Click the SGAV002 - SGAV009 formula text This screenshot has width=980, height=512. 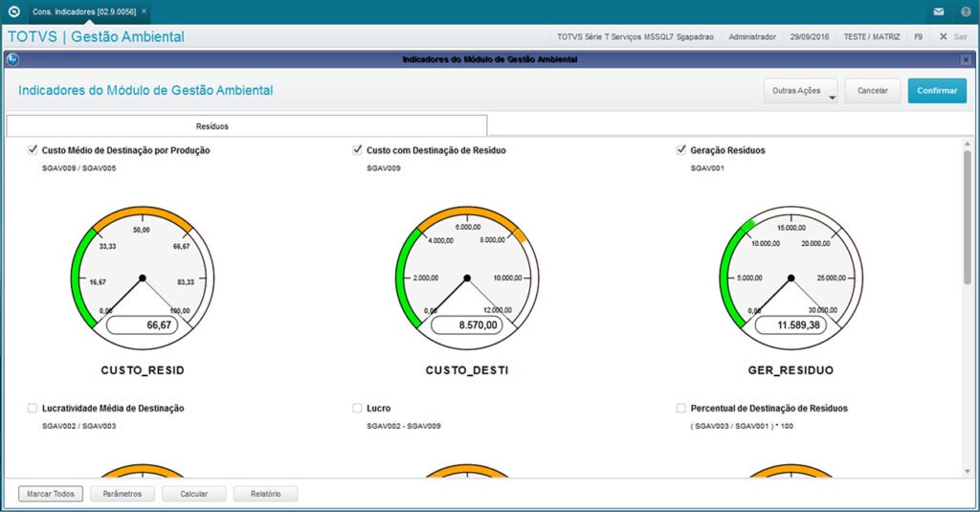click(x=404, y=426)
